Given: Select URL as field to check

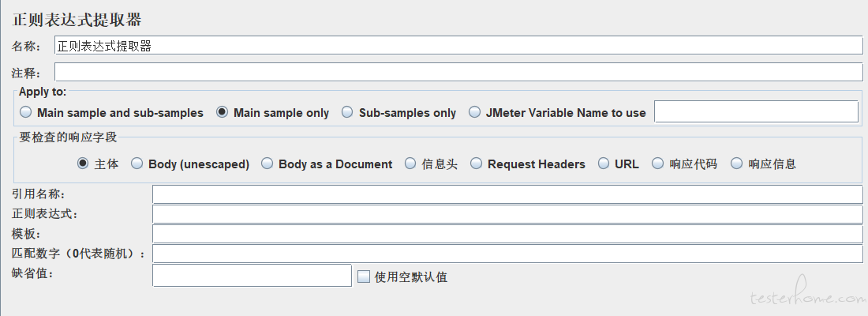Looking at the screenshot, I should coord(604,164).
